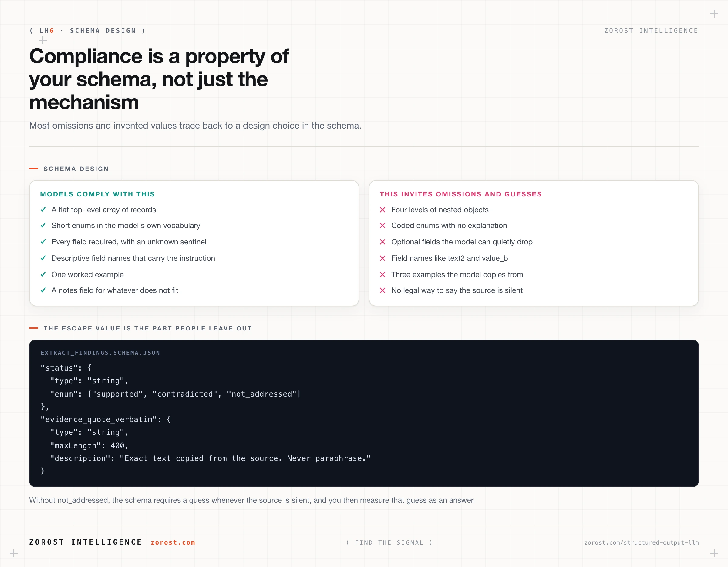Click text 'Descriptive field names that carry the instruction'
This screenshot has height=567, width=728.
pyautogui.click(x=133, y=258)
